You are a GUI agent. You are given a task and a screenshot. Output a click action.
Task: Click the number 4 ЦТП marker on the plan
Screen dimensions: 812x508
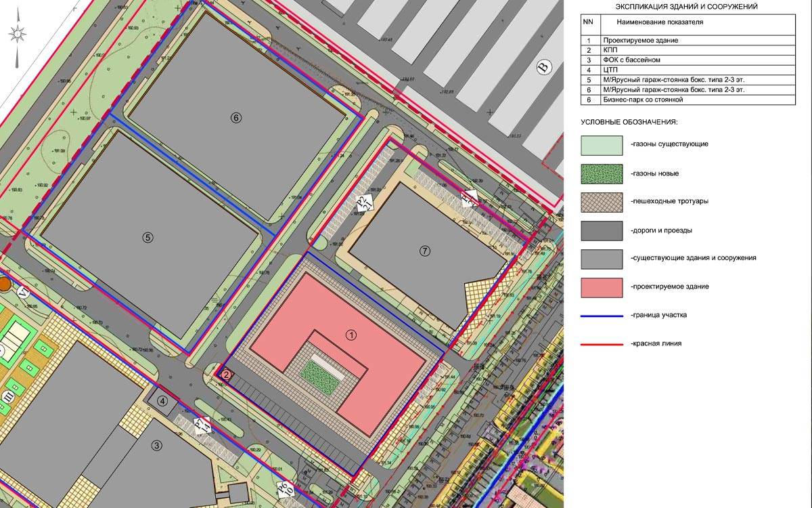pos(162,400)
